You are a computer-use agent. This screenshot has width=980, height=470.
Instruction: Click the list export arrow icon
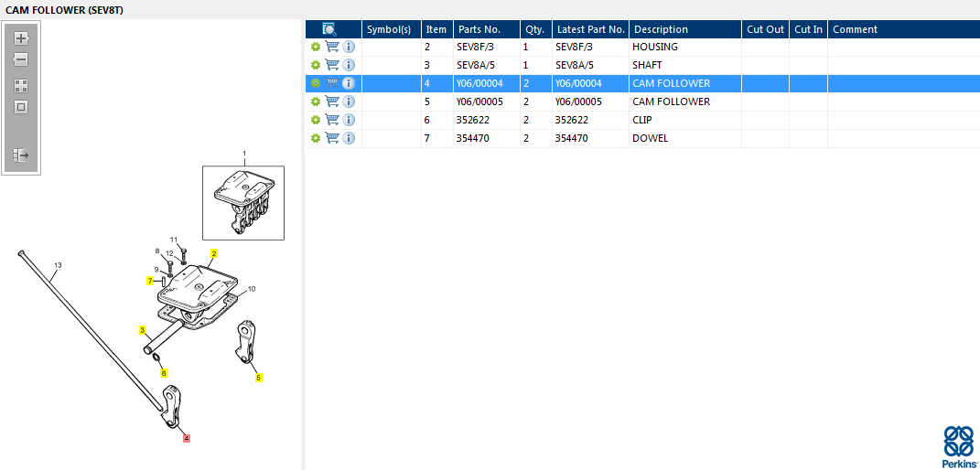(21, 155)
